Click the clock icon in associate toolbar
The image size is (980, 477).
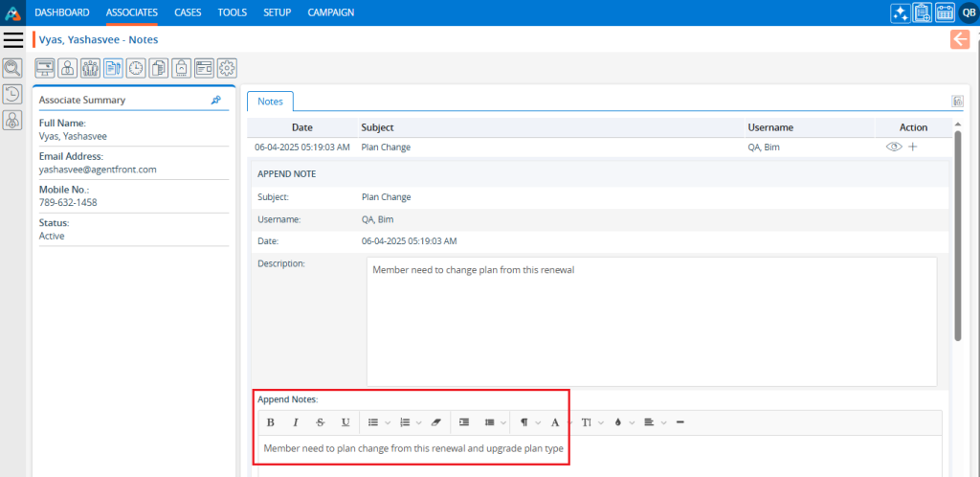point(136,68)
